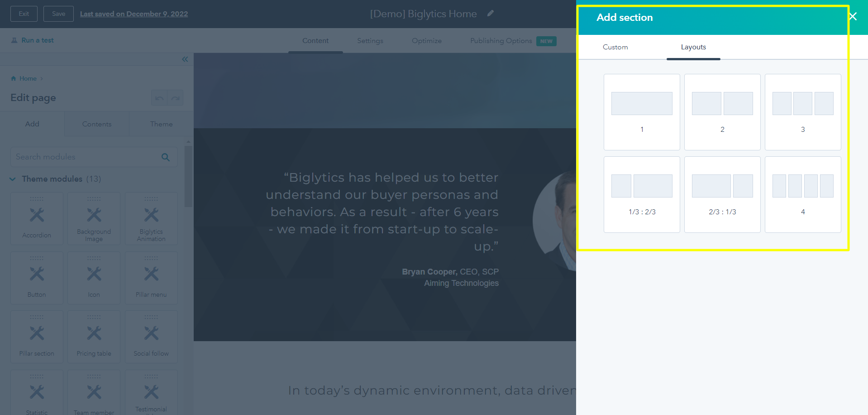Choose the 1/3 : 2/3 layout
Image resolution: width=868 pixels, height=415 pixels.
(x=642, y=194)
